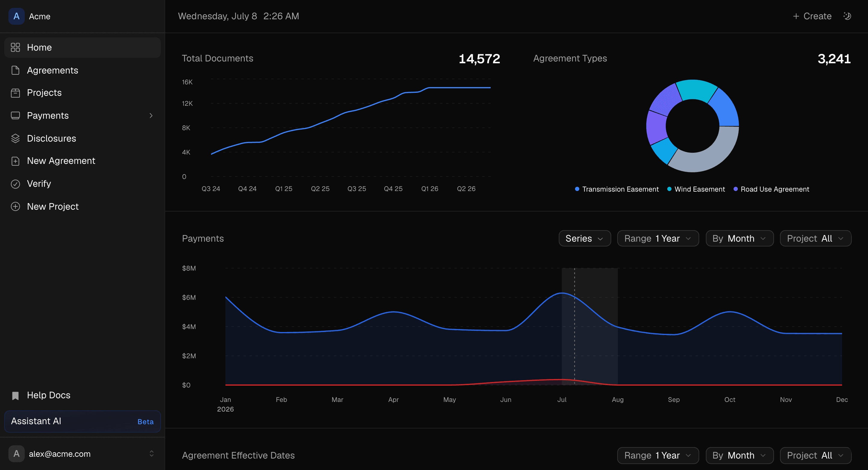Open the Payments By Month dropdown

(x=739, y=239)
